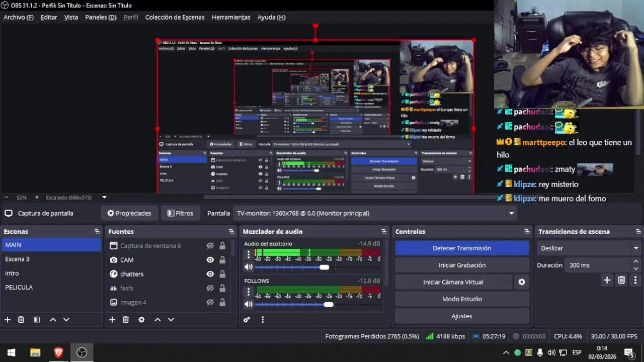Pop out the Controles dock panel
Screen dimensions: 644x362
[x=527, y=232]
